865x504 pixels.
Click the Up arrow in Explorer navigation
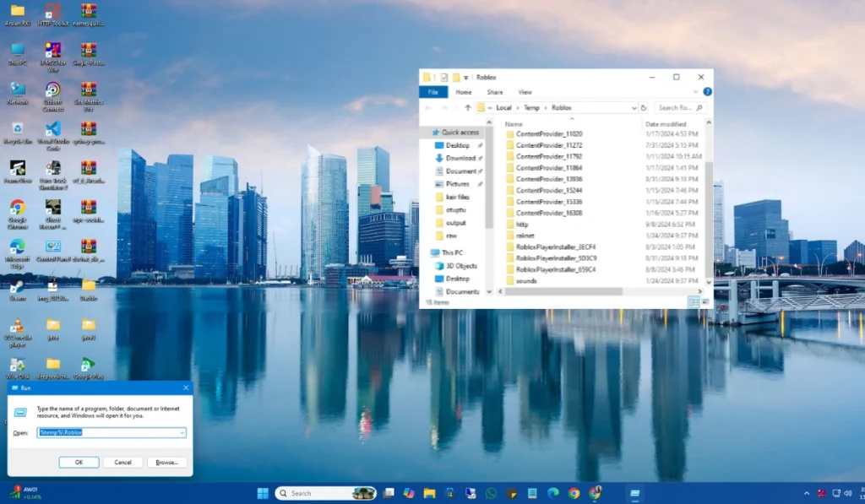467,108
